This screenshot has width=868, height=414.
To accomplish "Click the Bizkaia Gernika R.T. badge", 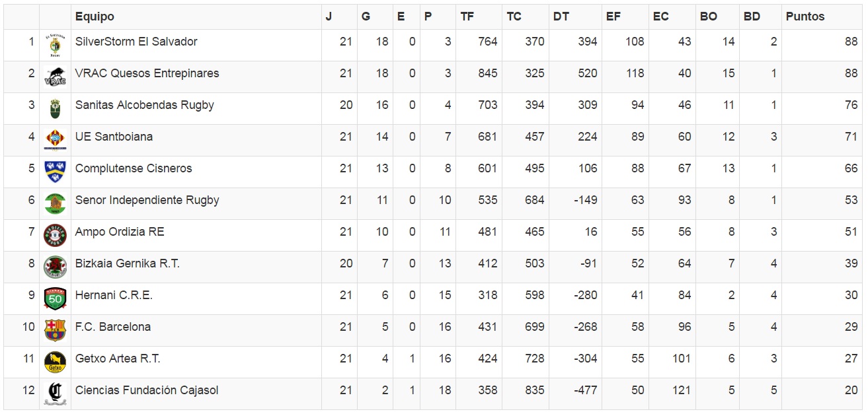I will [x=55, y=267].
